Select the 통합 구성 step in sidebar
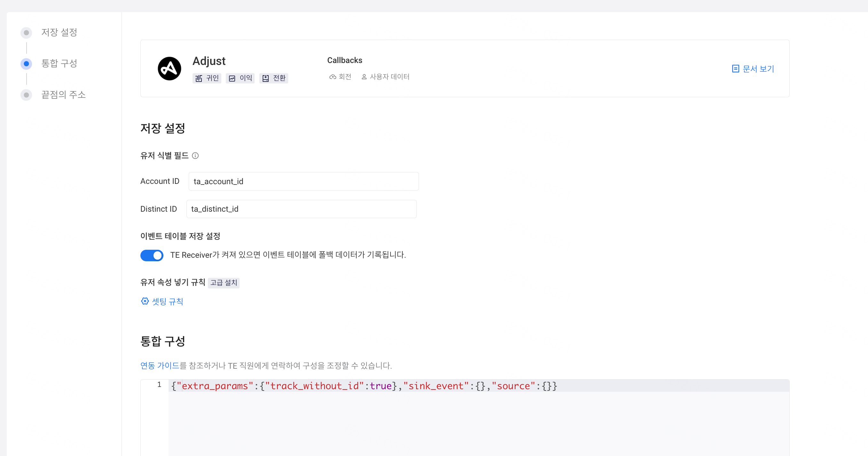The width and height of the screenshot is (868, 456). (x=59, y=63)
